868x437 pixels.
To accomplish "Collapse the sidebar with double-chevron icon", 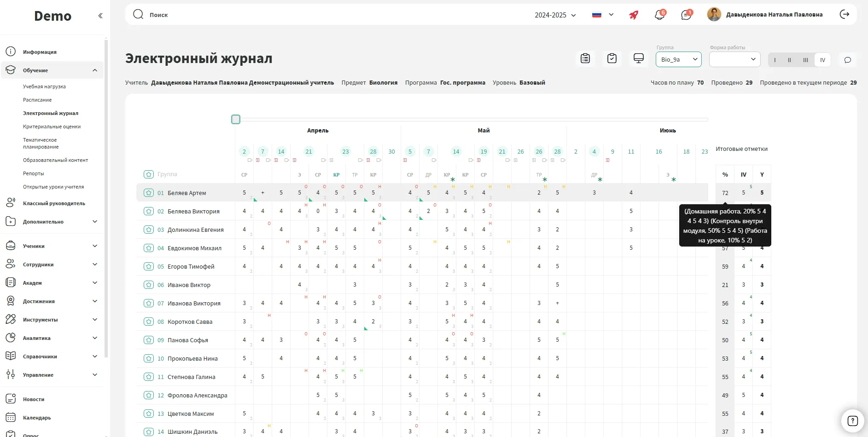I will [x=100, y=16].
